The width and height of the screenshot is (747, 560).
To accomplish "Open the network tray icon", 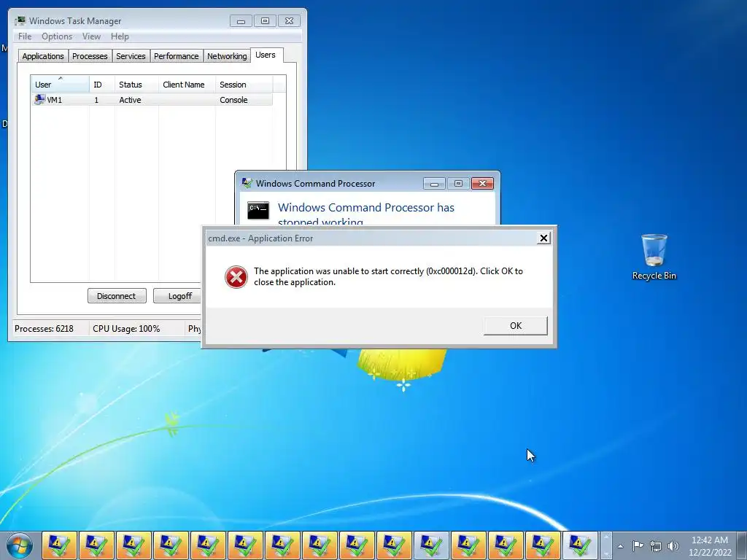I will pyautogui.click(x=656, y=545).
